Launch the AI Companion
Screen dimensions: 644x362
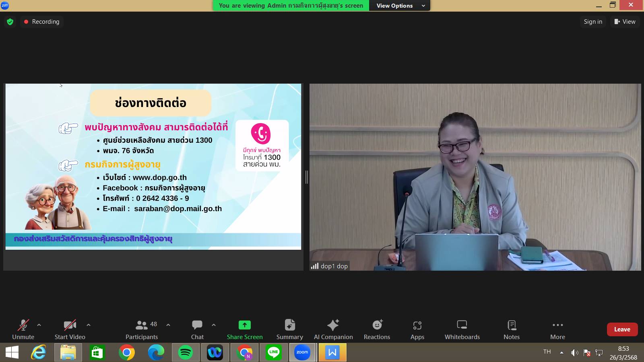(333, 329)
